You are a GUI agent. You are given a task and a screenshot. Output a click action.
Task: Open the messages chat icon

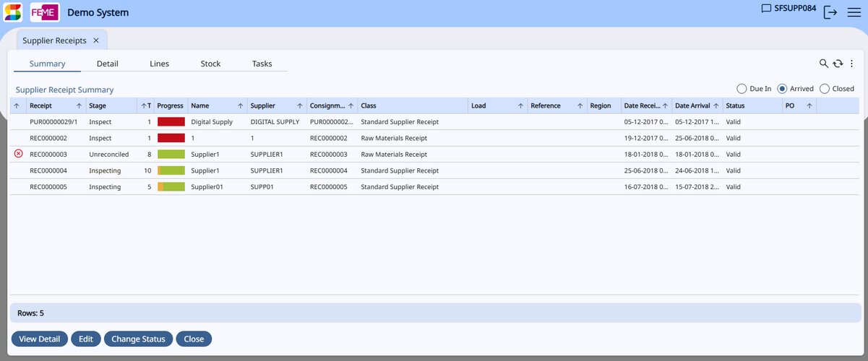tap(767, 9)
